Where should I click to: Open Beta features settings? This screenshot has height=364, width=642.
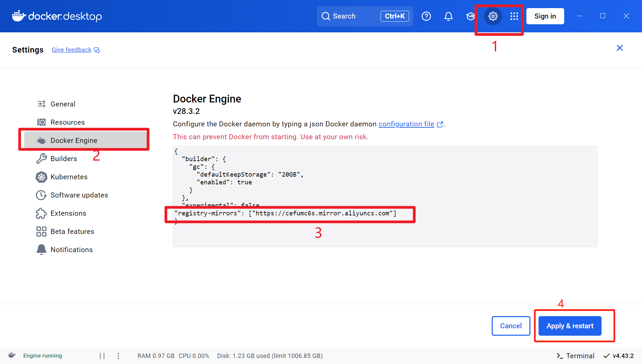pos(85,231)
